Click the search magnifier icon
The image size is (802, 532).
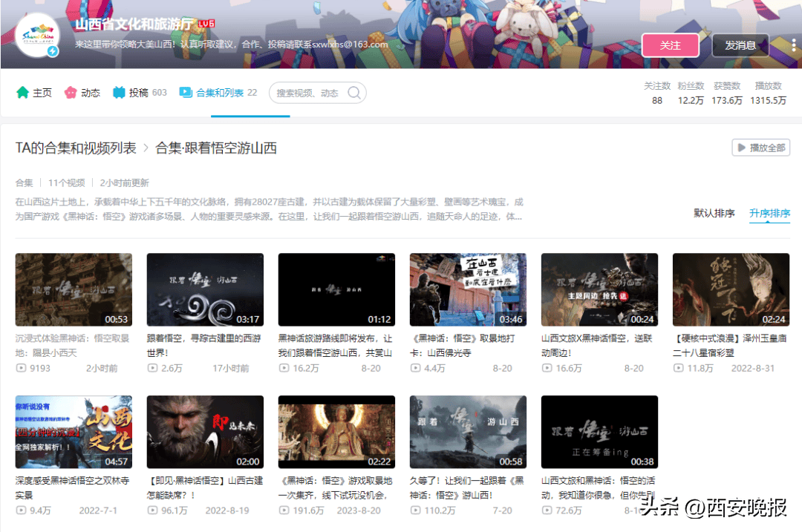click(x=354, y=93)
